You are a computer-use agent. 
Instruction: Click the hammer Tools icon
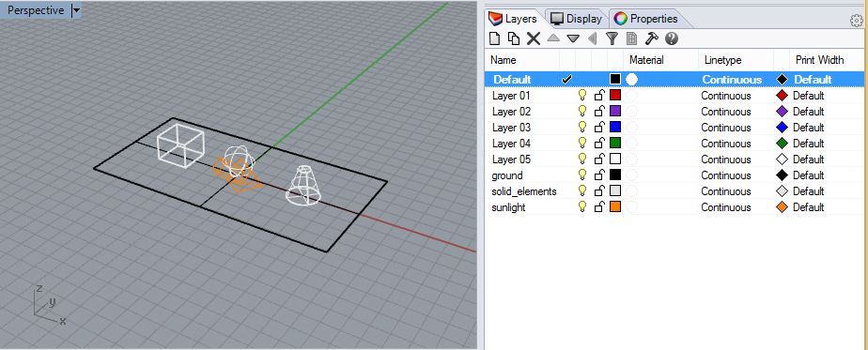click(x=652, y=38)
